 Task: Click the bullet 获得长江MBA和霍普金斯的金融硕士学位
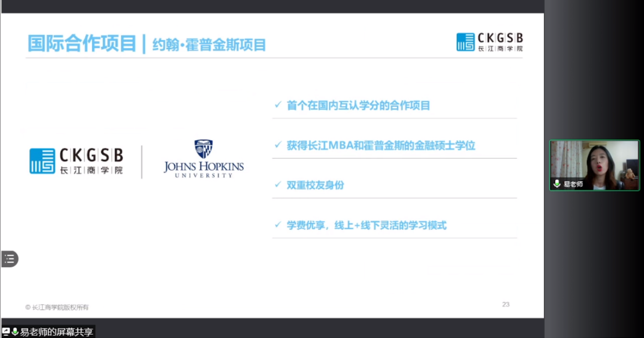[381, 145]
